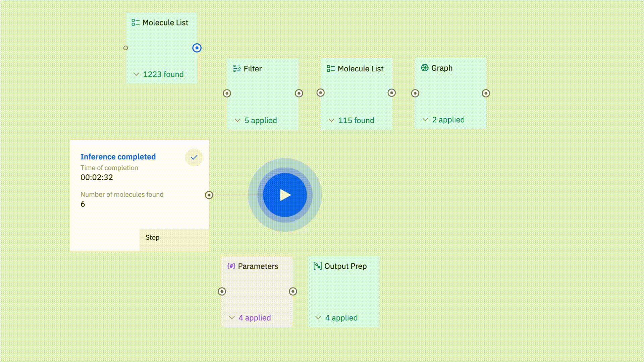644x362 pixels.
Task: Click the inference completed checkmark icon
Action: [194, 158]
